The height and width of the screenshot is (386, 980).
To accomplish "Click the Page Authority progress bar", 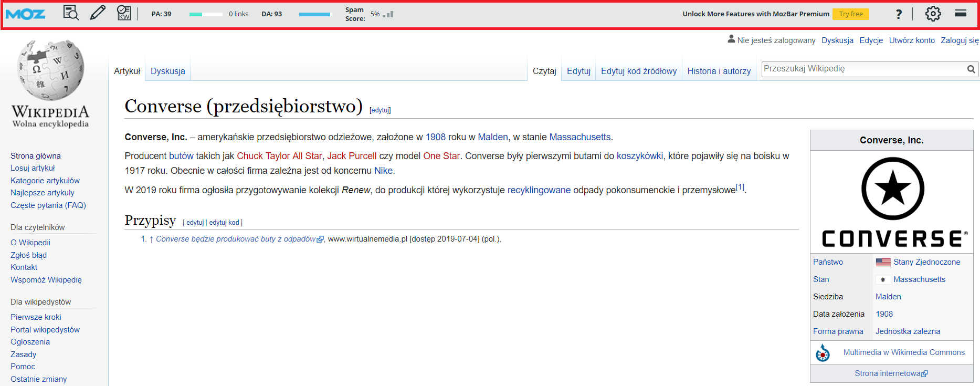I will point(206,14).
